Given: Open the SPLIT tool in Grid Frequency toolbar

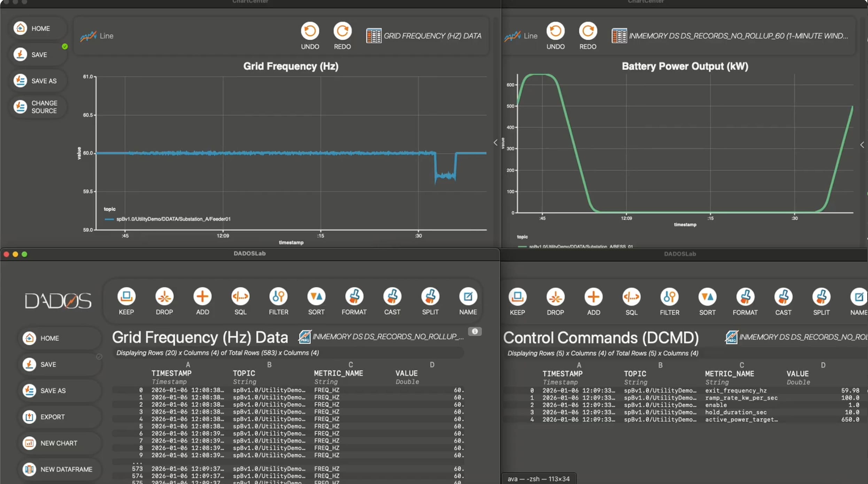Looking at the screenshot, I should click(430, 297).
